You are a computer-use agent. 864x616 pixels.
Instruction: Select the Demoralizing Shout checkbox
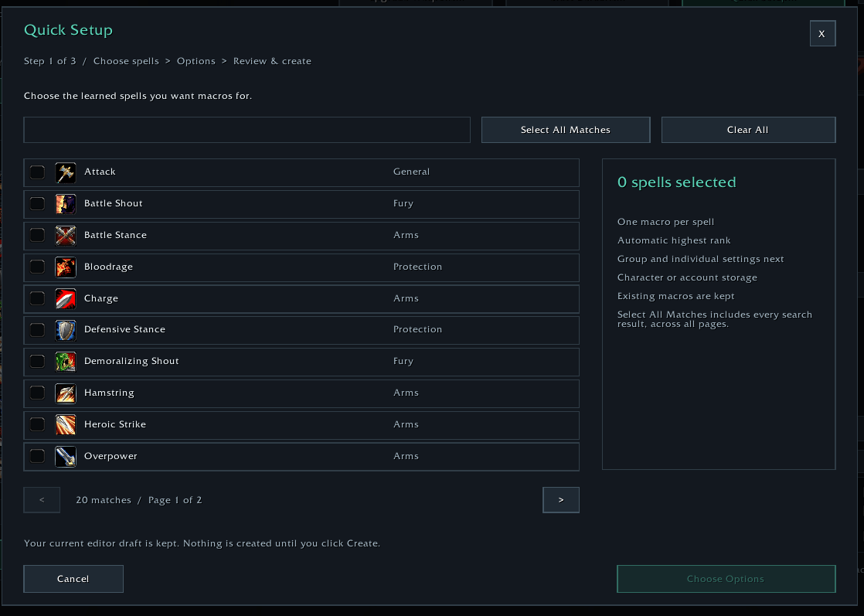37,362
